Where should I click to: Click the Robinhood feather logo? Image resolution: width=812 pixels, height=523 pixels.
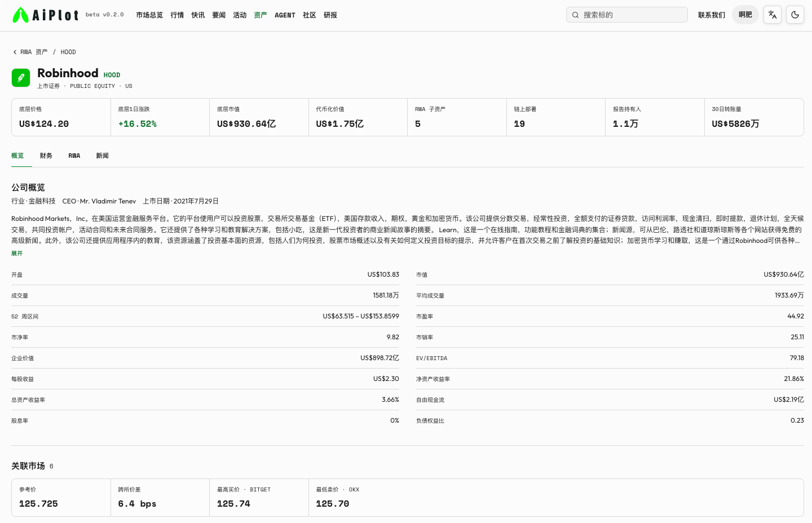[21, 78]
